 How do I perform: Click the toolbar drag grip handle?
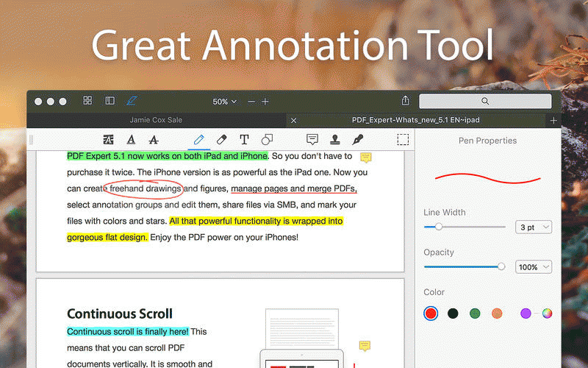point(31,140)
